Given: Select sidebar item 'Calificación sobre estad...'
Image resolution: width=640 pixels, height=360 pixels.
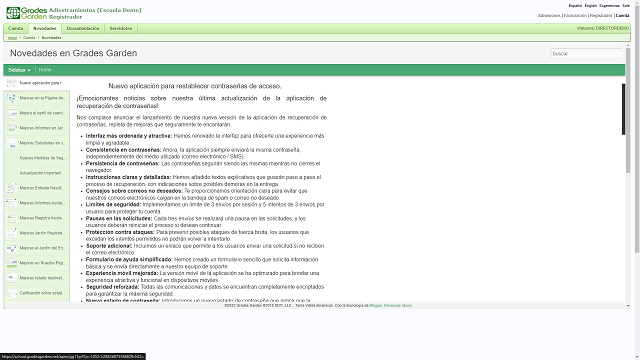Looking at the screenshot, I should coord(37,293).
